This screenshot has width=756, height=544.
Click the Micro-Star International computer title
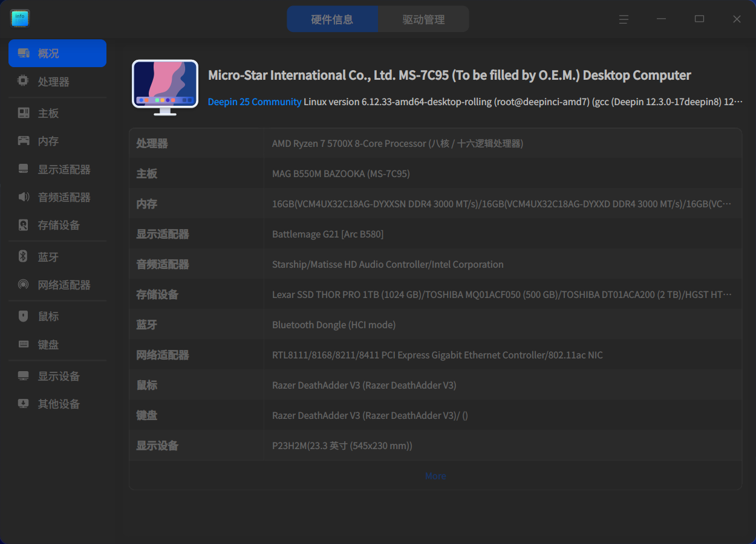(449, 76)
